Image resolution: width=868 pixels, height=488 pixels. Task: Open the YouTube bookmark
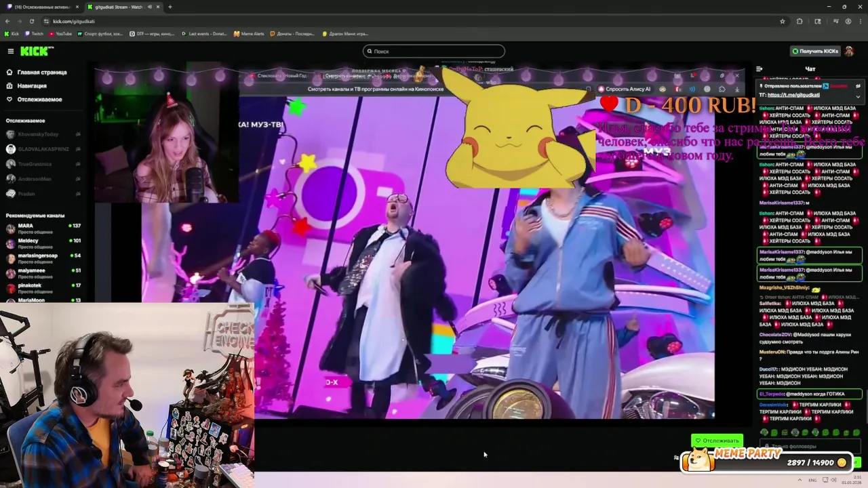coord(60,33)
